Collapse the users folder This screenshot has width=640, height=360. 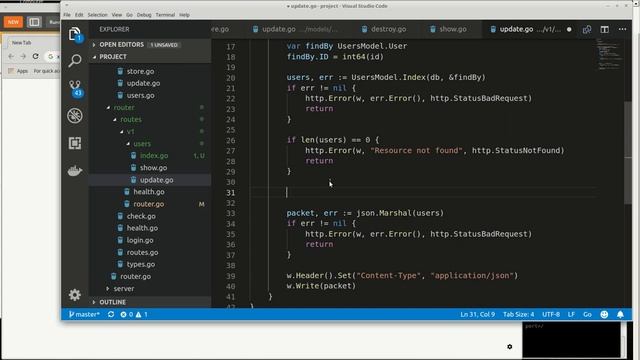coord(149,144)
